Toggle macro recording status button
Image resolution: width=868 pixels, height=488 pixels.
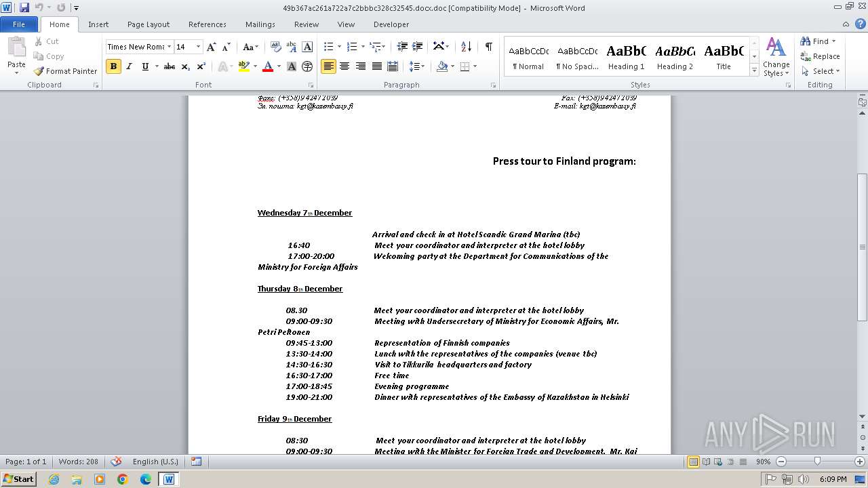click(196, 462)
